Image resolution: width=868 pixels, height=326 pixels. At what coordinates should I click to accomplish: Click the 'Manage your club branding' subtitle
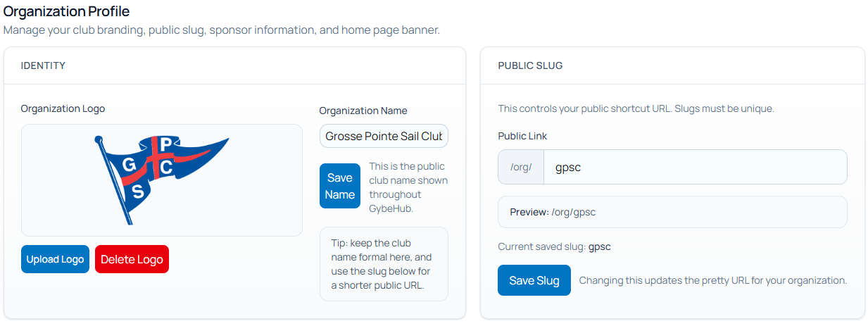pos(221,30)
